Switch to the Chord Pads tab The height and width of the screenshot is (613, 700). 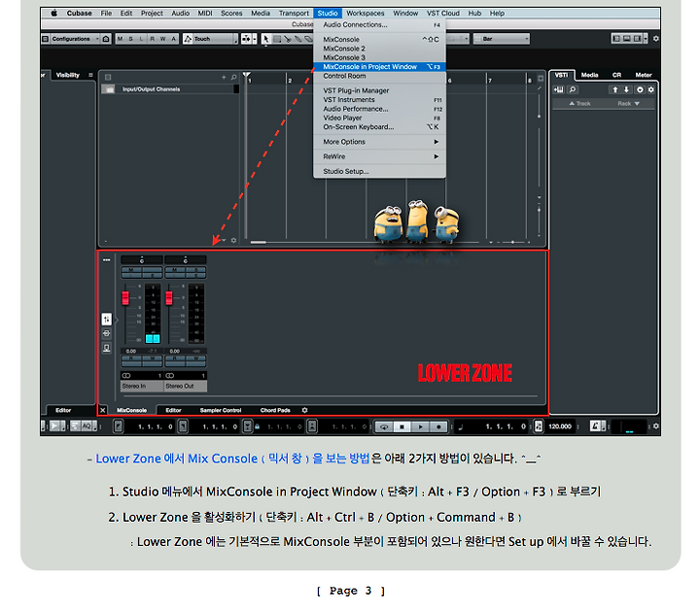pos(275,410)
